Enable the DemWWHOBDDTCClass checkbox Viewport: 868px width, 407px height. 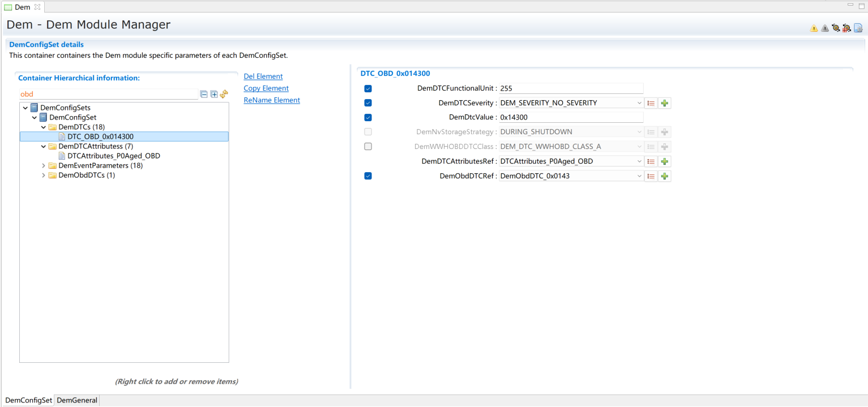[368, 147]
